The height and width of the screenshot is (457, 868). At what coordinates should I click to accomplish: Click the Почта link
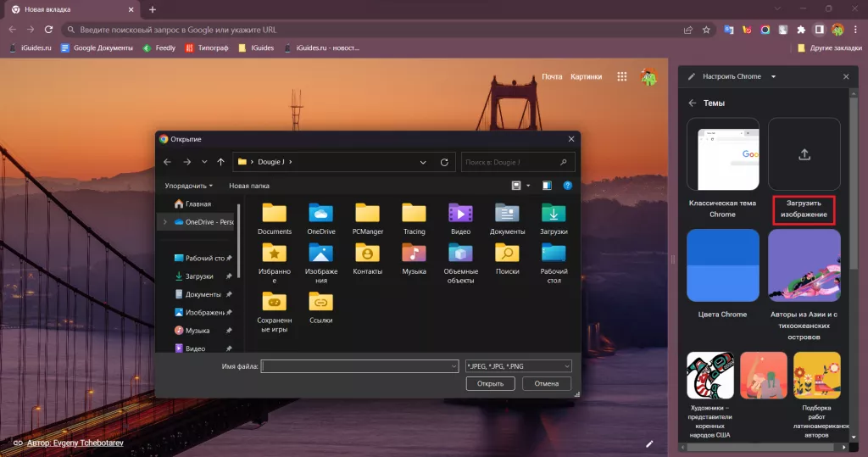(552, 77)
